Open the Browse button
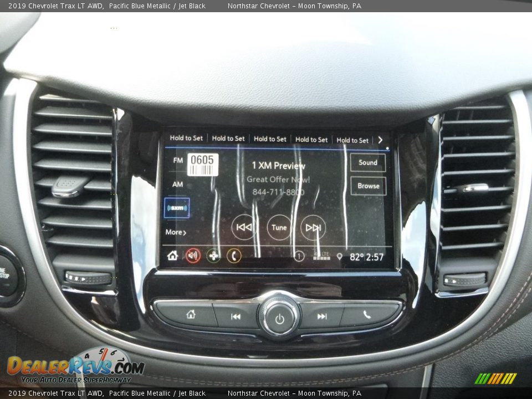532x399 pixels. (368, 186)
